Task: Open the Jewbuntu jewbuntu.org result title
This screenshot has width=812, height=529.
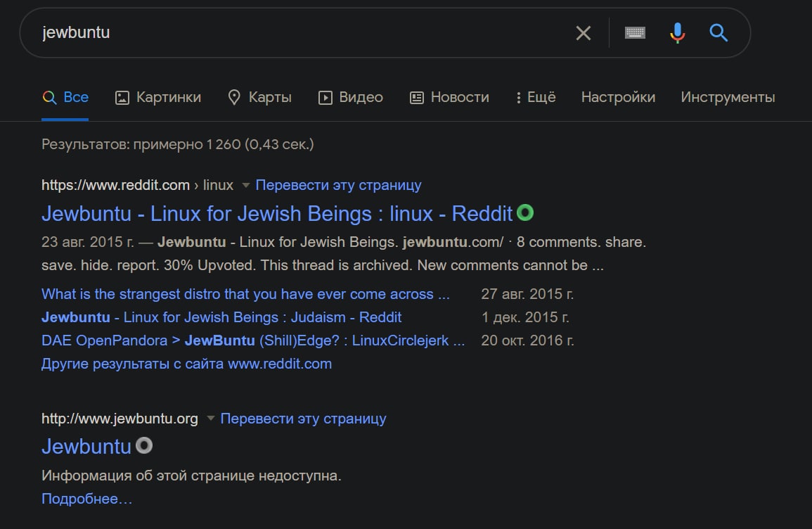Action: pyautogui.click(x=86, y=447)
